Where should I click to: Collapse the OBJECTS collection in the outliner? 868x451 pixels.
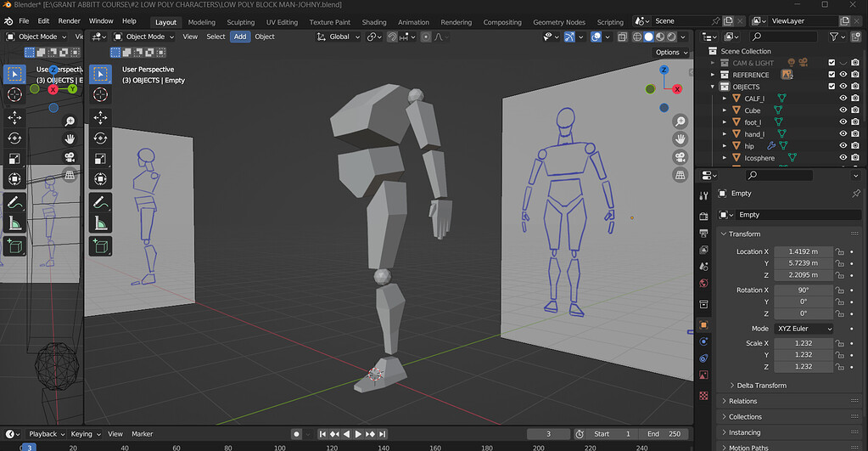(714, 87)
